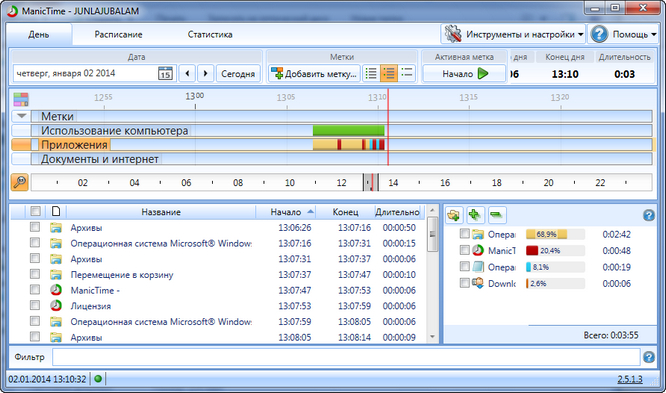Click the yellow applications segment on timeline
Viewport: 666px width, 393px height.
click(x=325, y=145)
